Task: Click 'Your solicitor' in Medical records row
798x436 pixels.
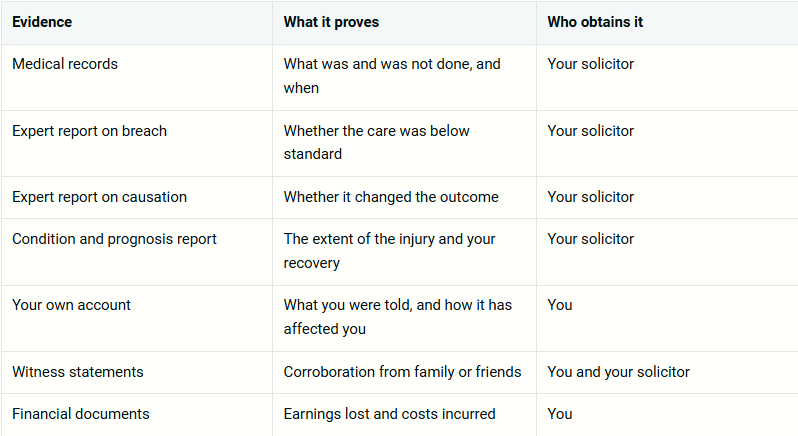Action: tap(590, 64)
